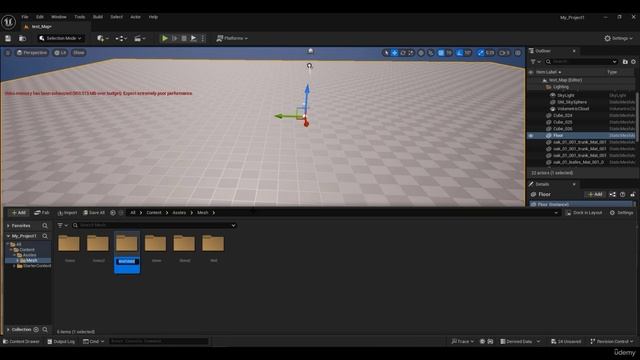
Task: Open the Tools menu
Action: (80, 17)
